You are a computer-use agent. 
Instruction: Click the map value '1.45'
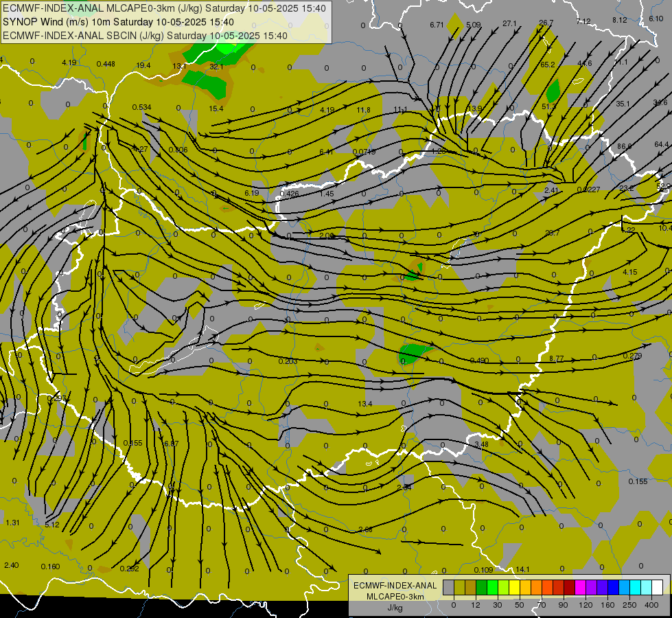(327, 194)
